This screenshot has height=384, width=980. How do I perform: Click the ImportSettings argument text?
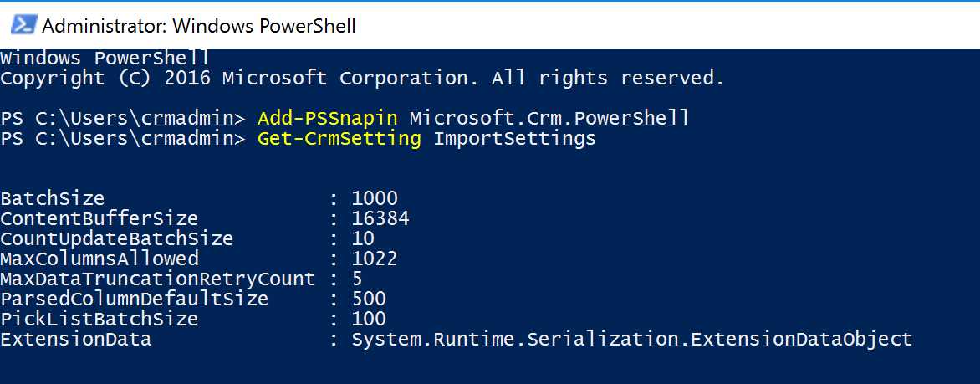(x=514, y=138)
